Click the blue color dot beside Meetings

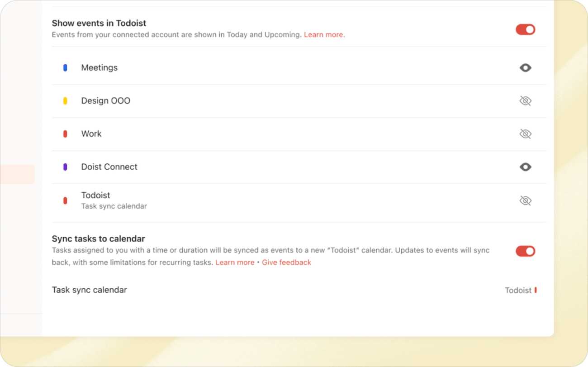pos(66,67)
